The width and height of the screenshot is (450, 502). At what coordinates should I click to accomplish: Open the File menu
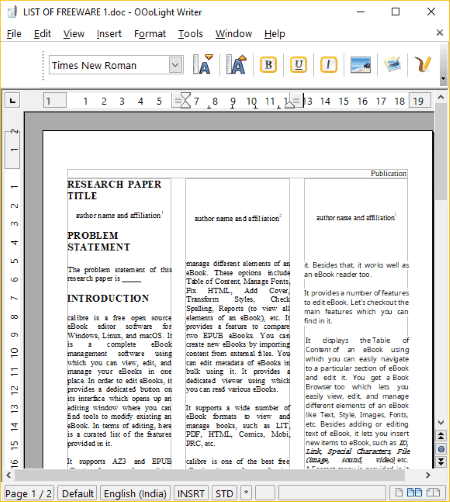point(14,34)
